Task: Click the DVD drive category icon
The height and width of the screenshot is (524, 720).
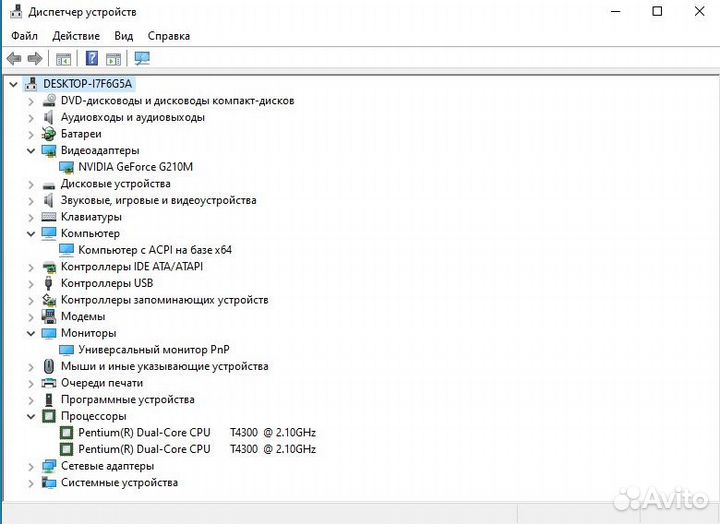Action: point(49,101)
